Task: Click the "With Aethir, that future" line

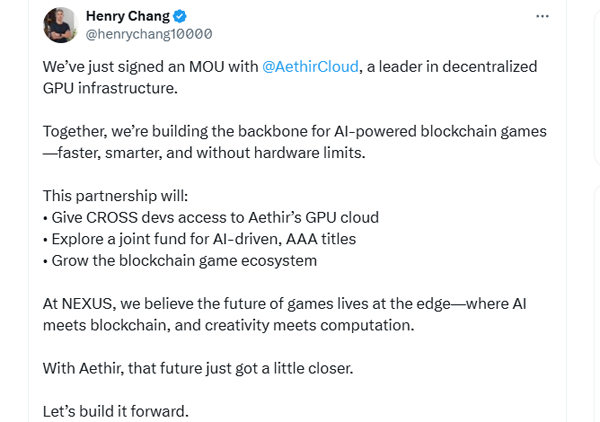Action: click(x=198, y=367)
